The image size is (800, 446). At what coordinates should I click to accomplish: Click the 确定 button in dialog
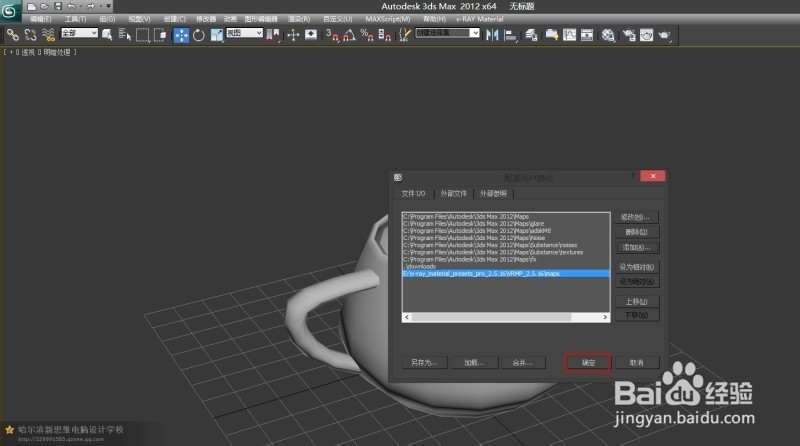click(x=588, y=362)
